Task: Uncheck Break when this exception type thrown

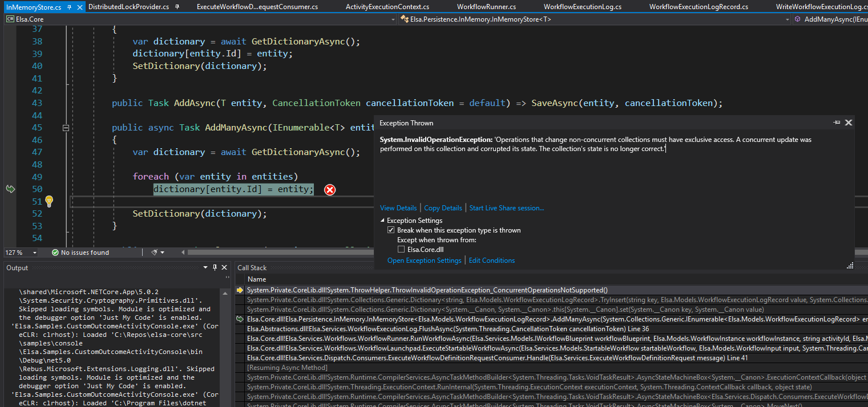Action: [x=391, y=230]
